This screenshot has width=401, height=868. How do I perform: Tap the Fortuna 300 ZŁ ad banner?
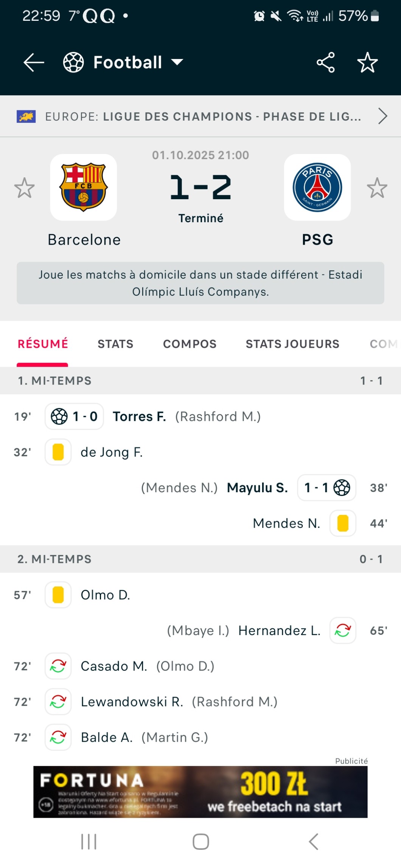(201, 792)
